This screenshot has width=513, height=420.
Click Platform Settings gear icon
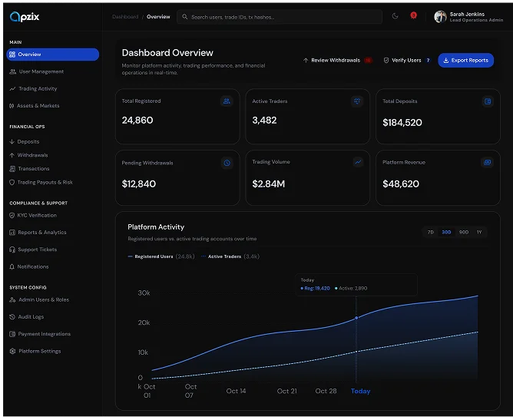(12, 351)
